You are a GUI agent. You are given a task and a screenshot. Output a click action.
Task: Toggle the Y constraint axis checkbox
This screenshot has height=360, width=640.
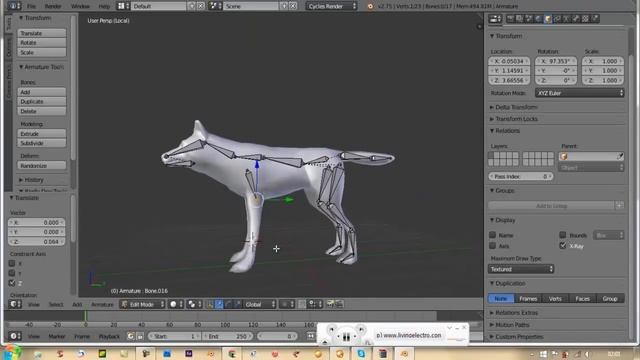(x=12, y=273)
